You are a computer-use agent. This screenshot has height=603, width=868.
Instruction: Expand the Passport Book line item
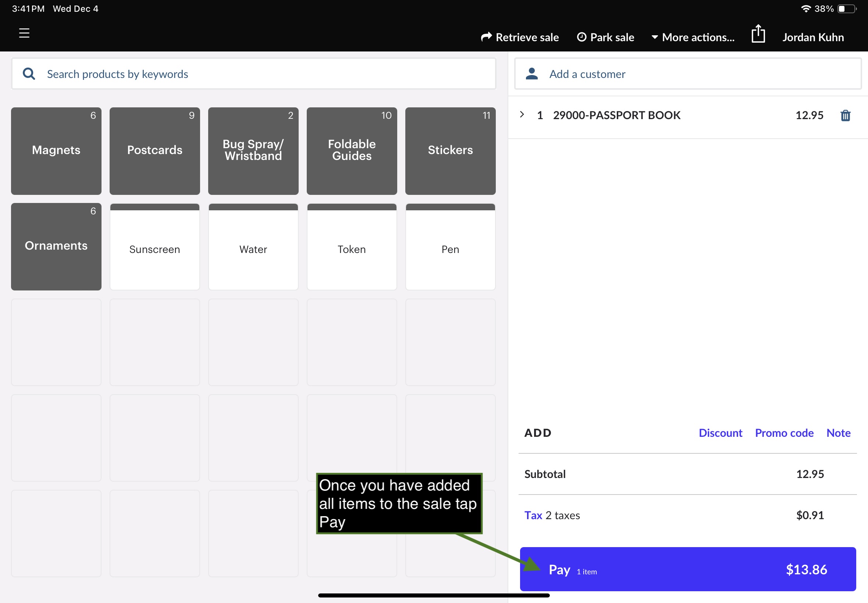point(522,114)
